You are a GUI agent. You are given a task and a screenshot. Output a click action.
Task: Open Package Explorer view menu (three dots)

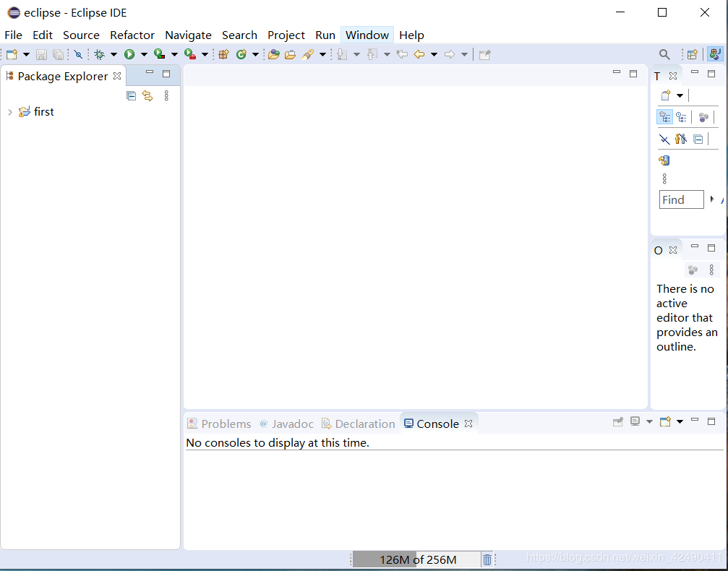click(166, 95)
